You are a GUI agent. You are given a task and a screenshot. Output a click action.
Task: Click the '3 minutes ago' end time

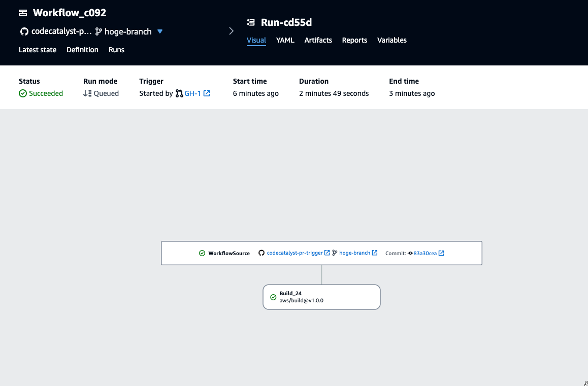tap(412, 93)
